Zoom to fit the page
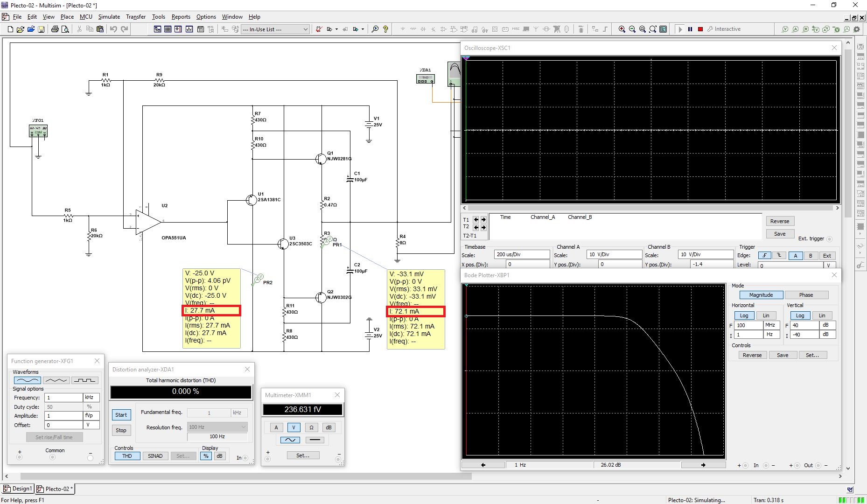Viewport: 867px width, 504px height. click(x=653, y=29)
